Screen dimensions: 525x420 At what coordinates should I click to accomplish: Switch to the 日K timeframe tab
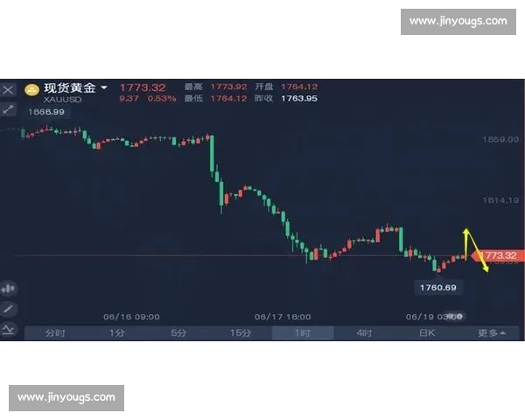click(427, 333)
